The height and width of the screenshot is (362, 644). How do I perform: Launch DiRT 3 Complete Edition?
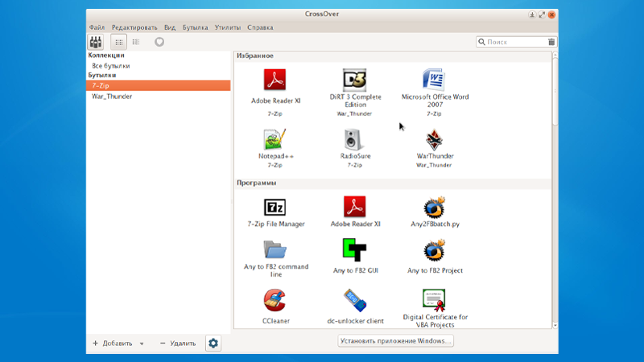pos(355,80)
